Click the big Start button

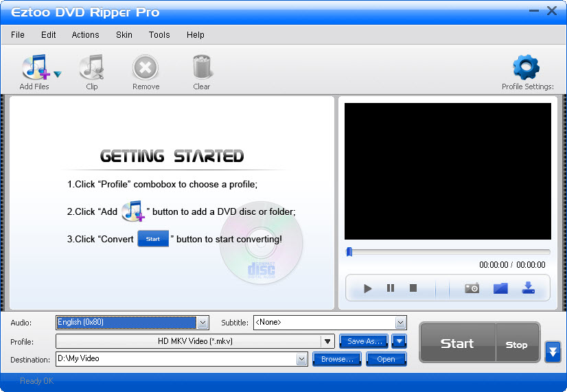coord(457,343)
